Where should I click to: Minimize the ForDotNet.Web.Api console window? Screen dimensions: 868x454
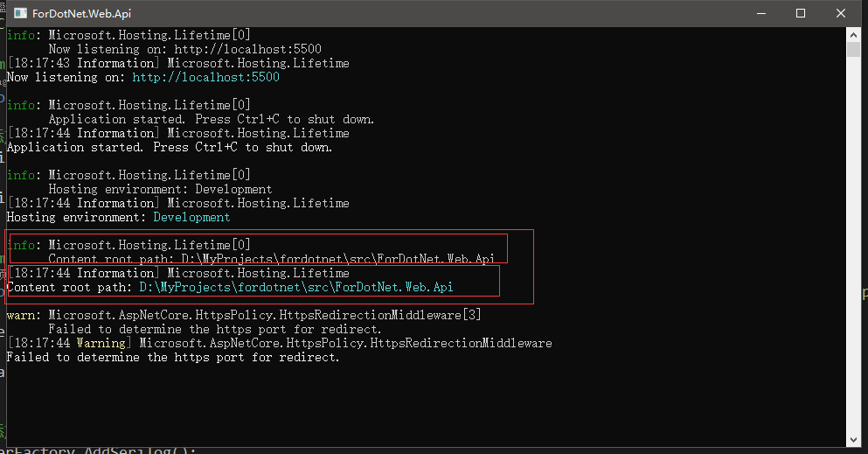[760, 13]
